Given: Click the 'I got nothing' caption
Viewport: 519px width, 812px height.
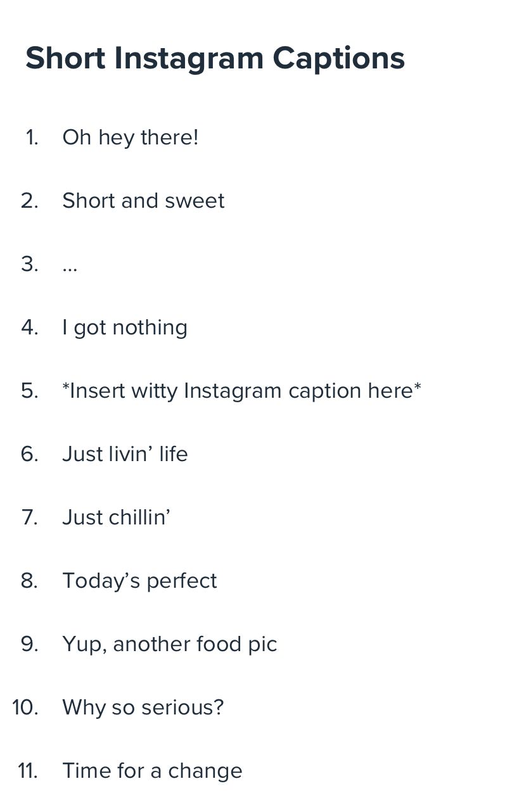Looking at the screenshot, I should coord(125,328).
